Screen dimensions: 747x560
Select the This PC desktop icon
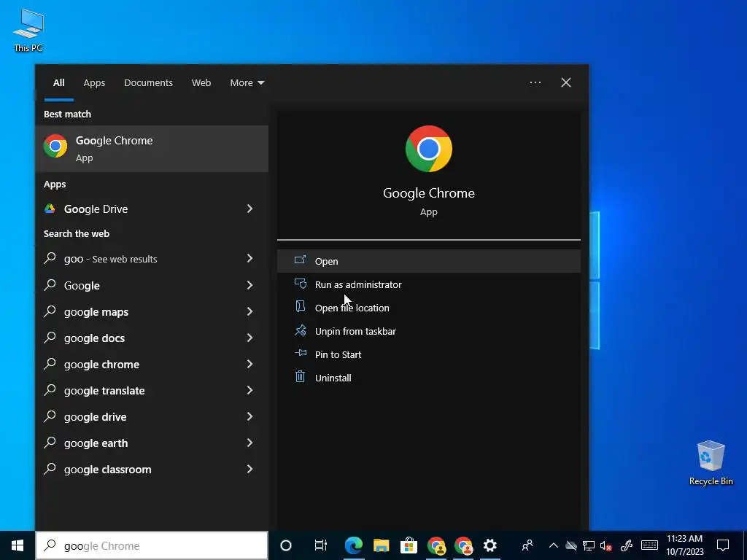point(28,31)
